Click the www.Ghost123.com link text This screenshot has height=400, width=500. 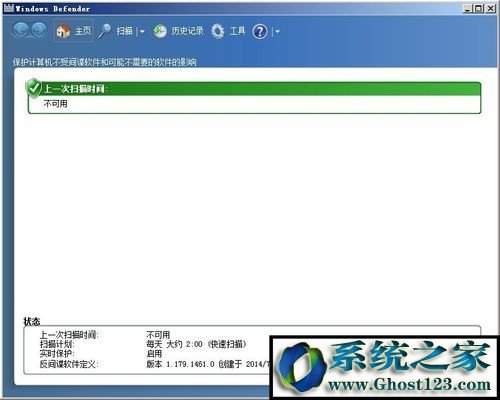(409, 384)
